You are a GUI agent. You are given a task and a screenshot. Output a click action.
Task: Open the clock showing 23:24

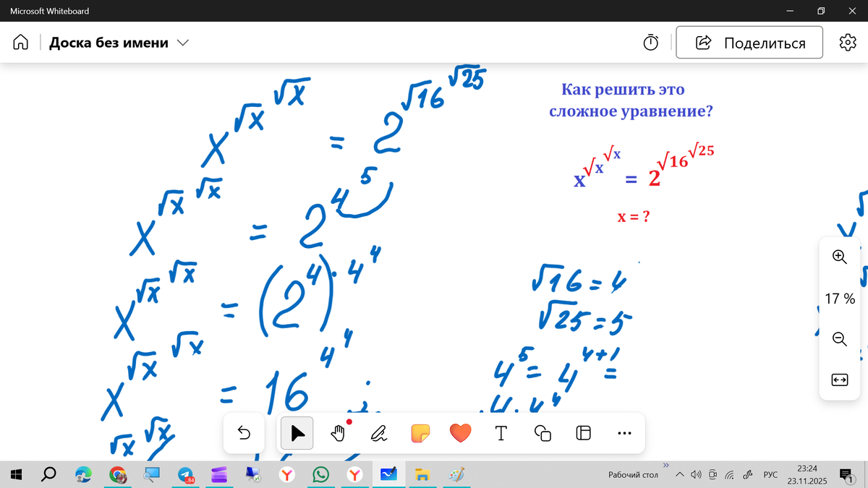tap(807, 474)
